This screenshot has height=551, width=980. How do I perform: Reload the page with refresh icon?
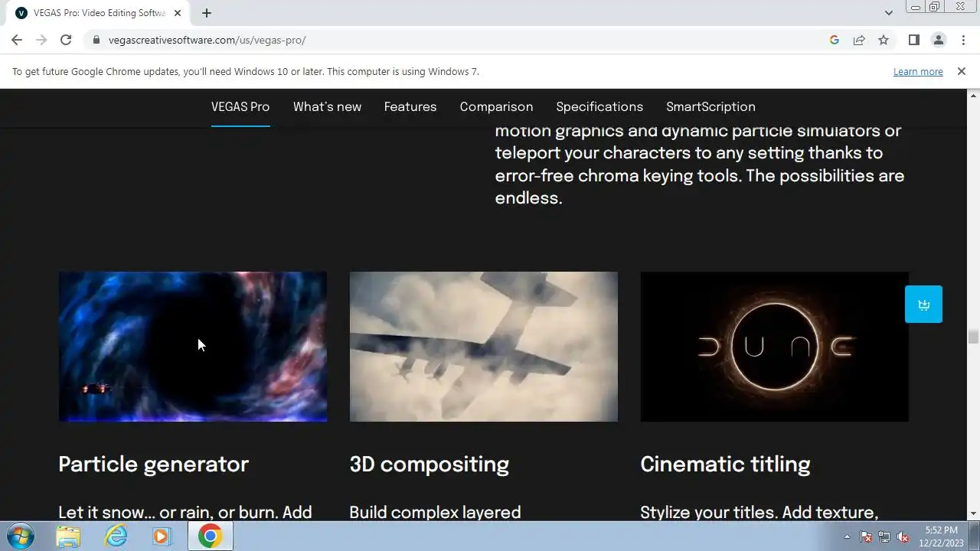click(x=66, y=40)
